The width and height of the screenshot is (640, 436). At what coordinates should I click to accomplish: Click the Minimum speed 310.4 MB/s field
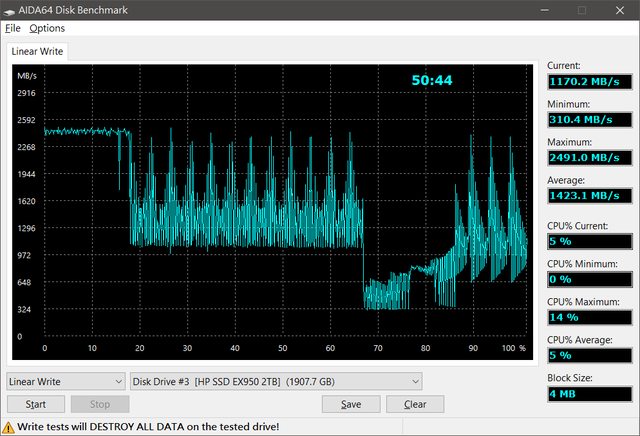(589, 119)
